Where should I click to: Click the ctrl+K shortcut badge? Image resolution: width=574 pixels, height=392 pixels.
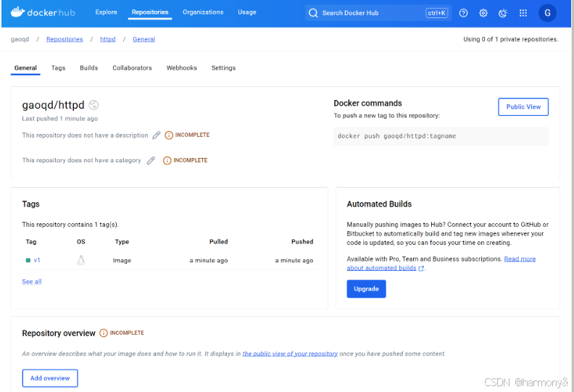coord(437,13)
